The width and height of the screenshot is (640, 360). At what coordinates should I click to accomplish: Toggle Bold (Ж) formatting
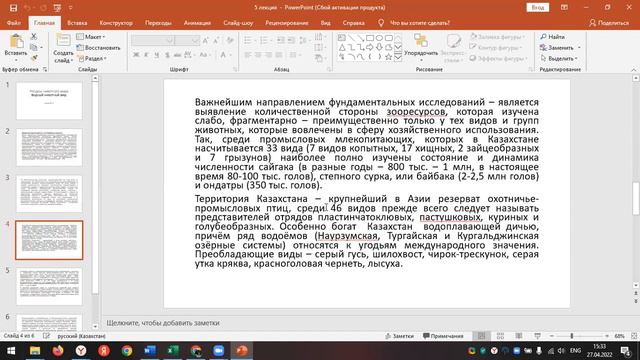click(x=136, y=55)
